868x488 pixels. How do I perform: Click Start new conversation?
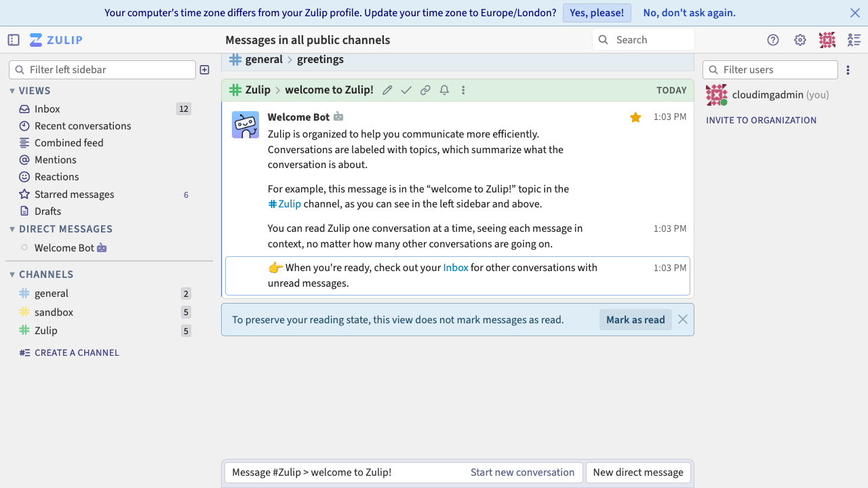(x=522, y=472)
